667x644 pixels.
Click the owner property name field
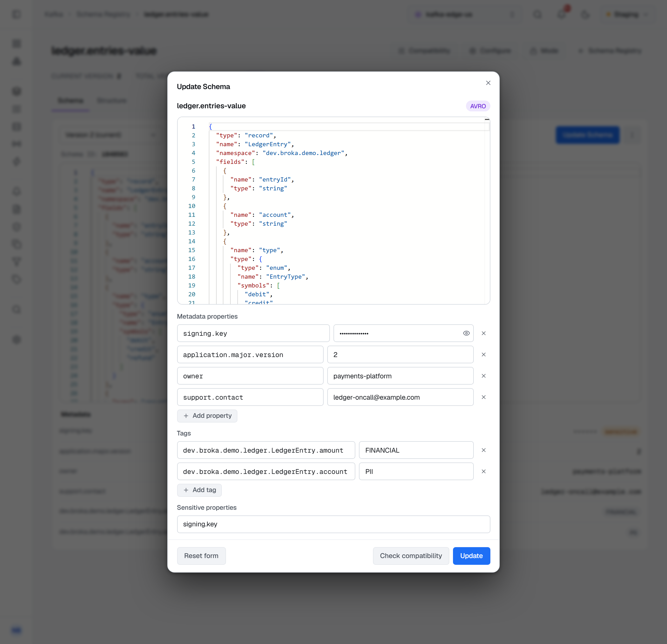[250, 376]
